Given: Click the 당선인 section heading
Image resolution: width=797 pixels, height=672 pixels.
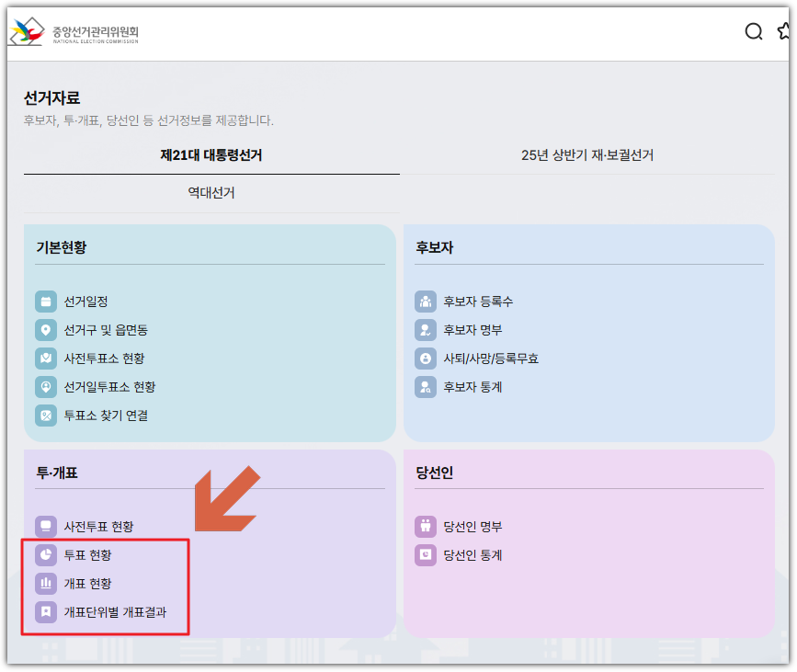Looking at the screenshot, I should 435,473.
